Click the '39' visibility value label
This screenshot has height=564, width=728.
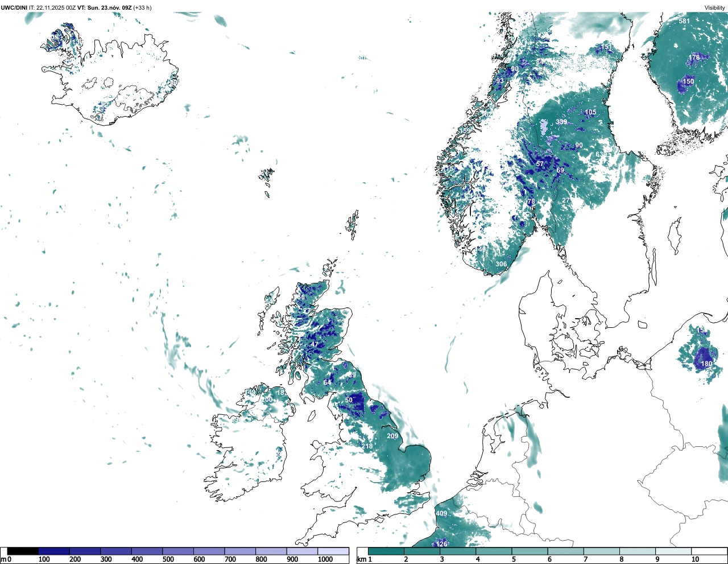tap(352, 375)
